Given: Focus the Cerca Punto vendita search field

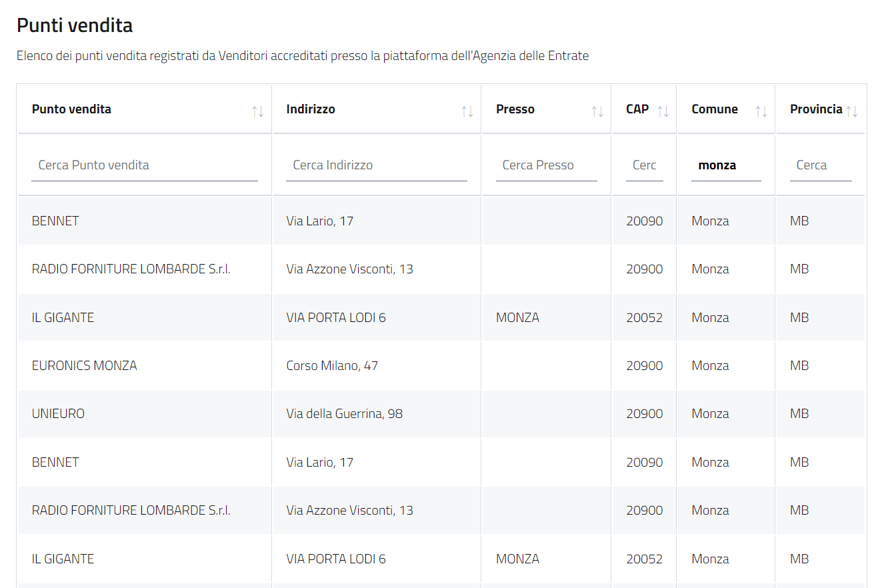Looking at the screenshot, I should [144, 165].
